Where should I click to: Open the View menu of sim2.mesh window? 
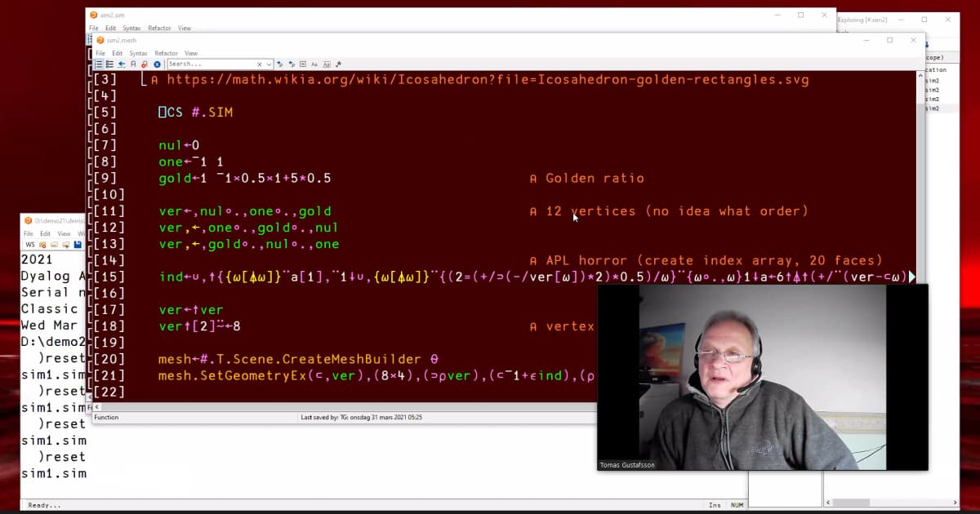[x=191, y=53]
